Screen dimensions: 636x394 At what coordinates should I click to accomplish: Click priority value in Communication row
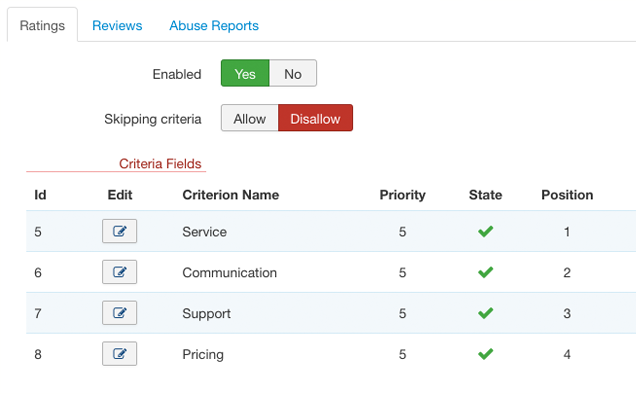point(402,273)
